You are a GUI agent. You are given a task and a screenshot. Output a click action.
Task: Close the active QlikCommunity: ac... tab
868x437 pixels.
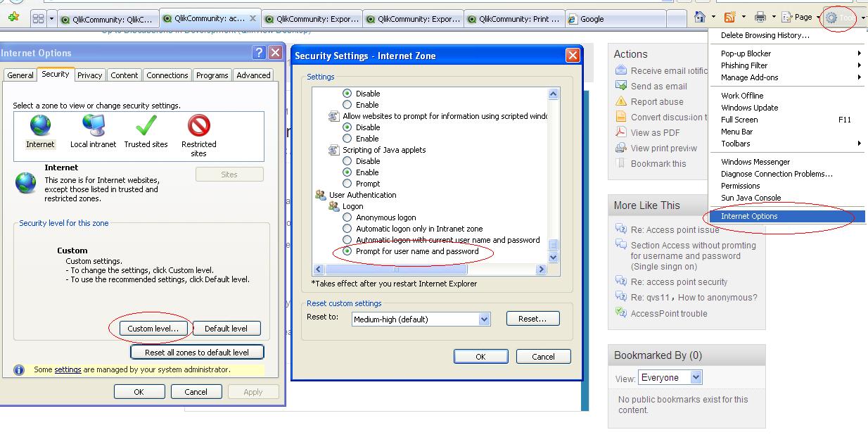pyautogui.click(x=253, y=18)
